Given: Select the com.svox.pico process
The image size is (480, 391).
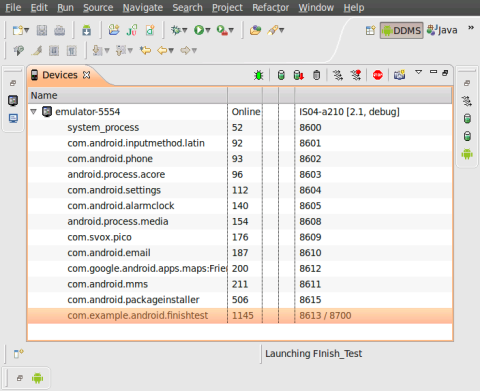Looking at the screenshot, I should (x=240, y=237).
